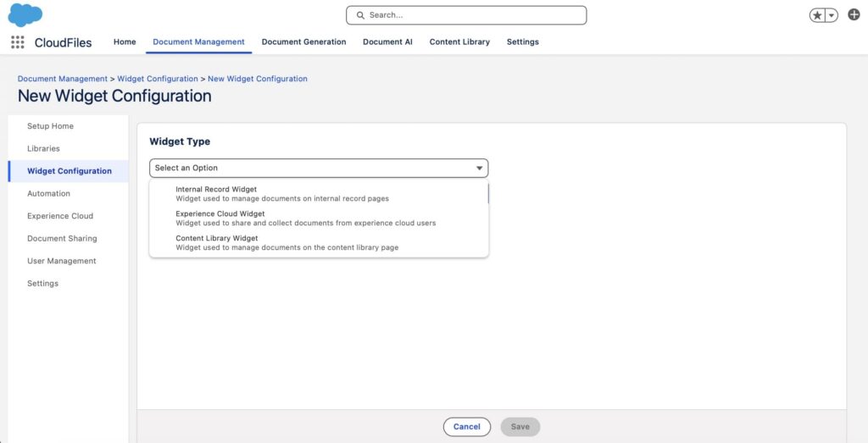Click the New Widget Configuration heading
This screenshot has height=443, width=868.
114,96
